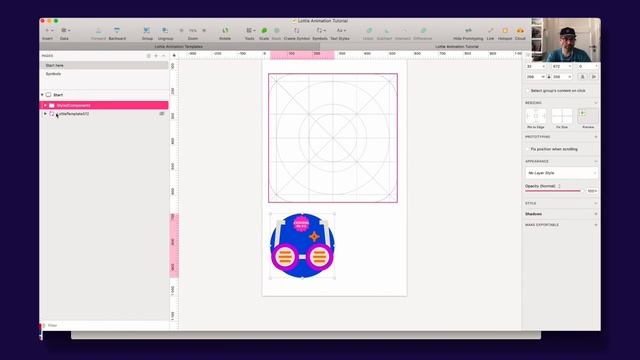This screenshot has height=360, width=640.
Task: Click the Create Symbol icon
Action: coord(297,31)
